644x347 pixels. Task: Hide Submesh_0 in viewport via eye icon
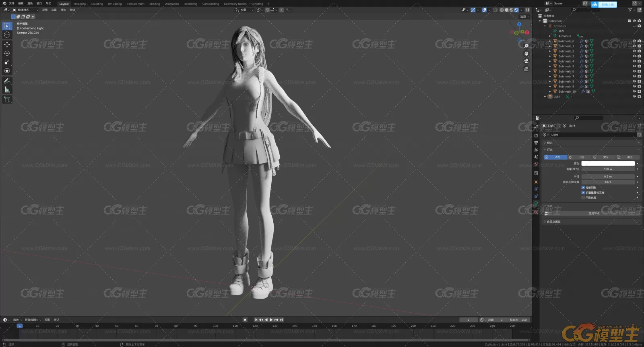634,41
